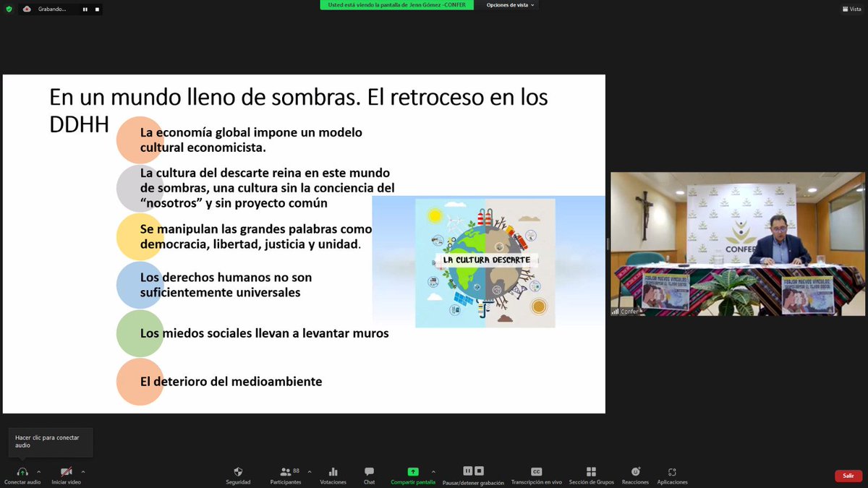Open the Reacciones emoji menu
868x488 pixels.
coord(635,475)
